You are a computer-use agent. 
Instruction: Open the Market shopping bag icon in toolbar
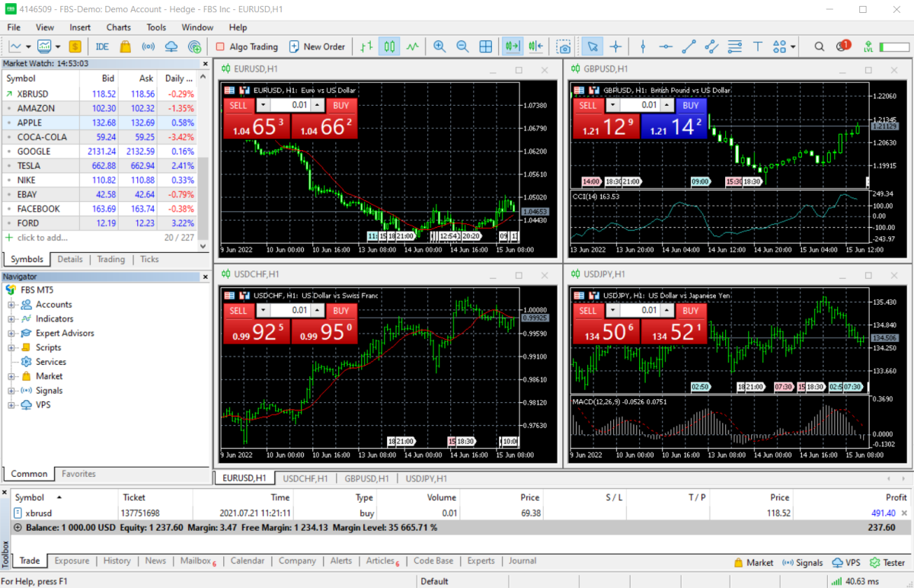(125, 46)
